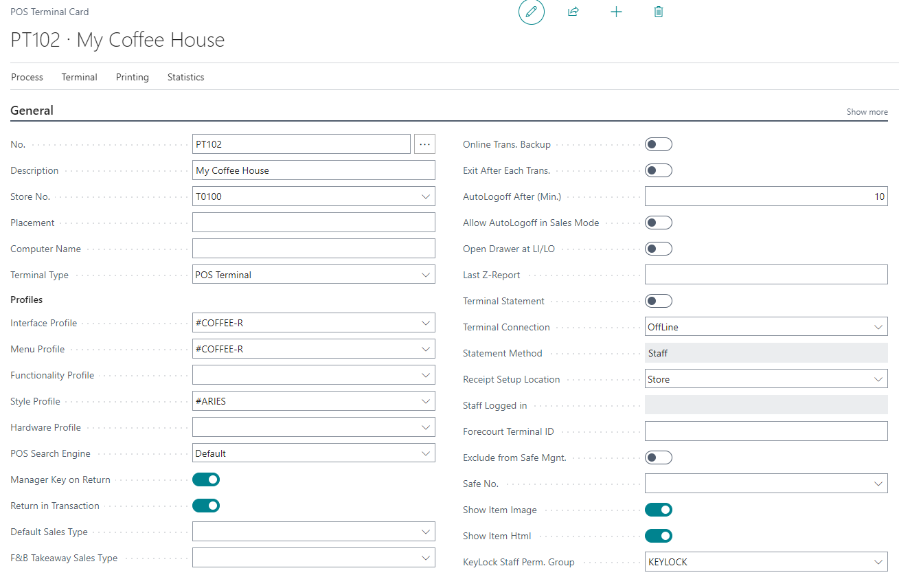Expand the Style Profile dropdown arrow
Viewport: 899px width, 588px height.
click(426, 401)
